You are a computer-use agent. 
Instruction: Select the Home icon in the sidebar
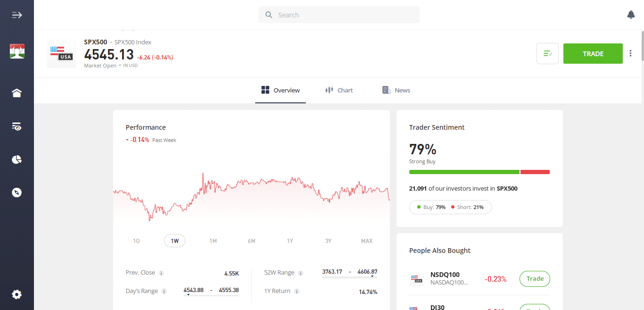click(17, 93)
